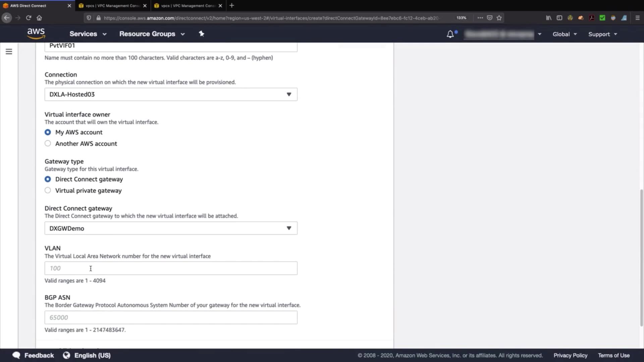Click the pin shortcut icon in navbar
The height and width of the screenshot is (362, 644).
coord(201,34)
